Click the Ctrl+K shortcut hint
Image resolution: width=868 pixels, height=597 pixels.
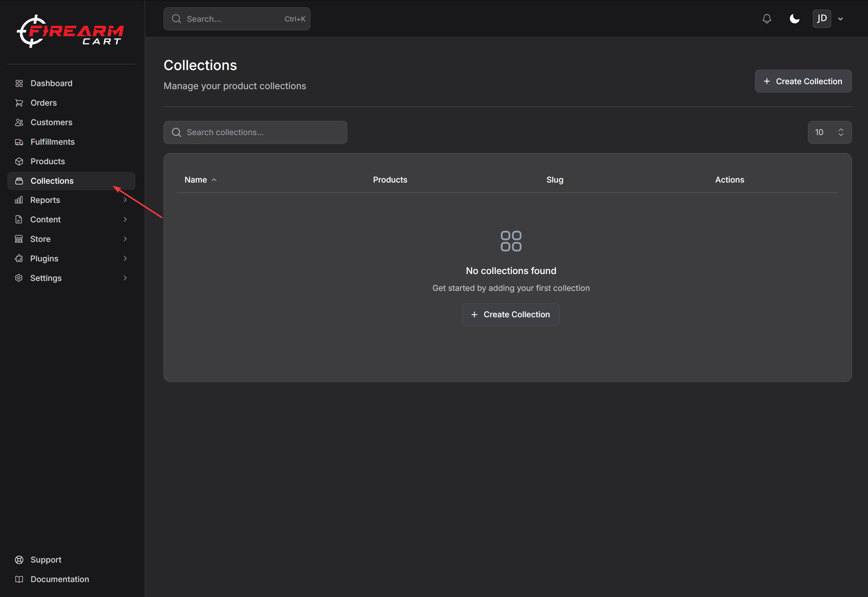tap(295, 19)
